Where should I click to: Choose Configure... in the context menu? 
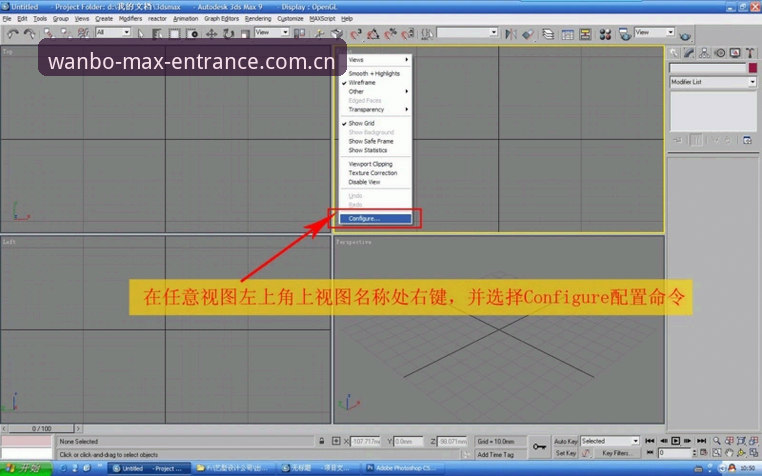click(x=375, y=219)
